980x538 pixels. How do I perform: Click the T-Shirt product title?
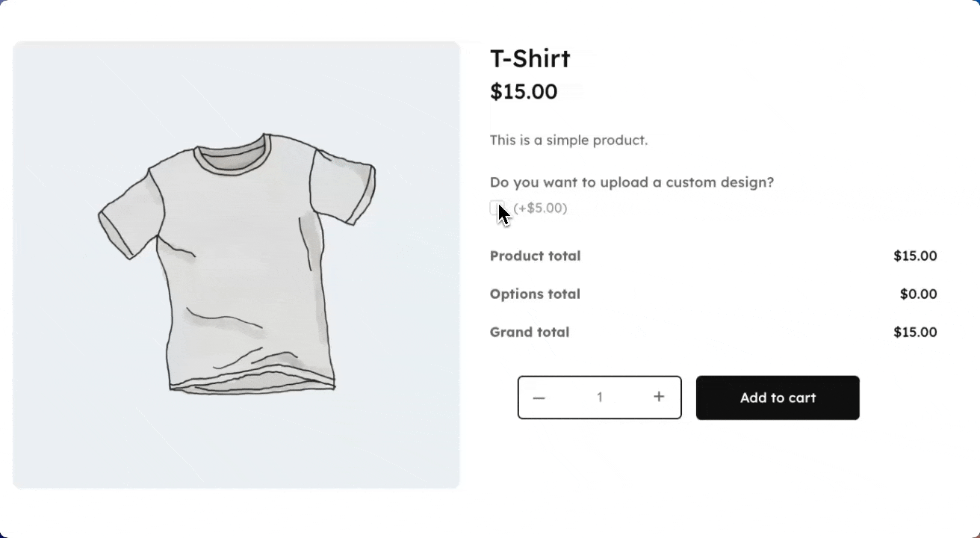pyautogui.click(x=530, y=58)
